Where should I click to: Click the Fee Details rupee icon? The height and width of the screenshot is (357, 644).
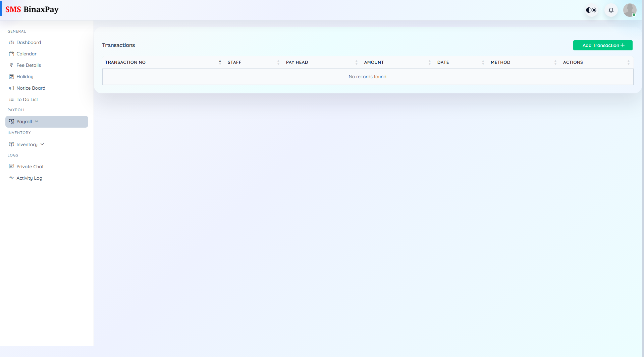(12, 65)
